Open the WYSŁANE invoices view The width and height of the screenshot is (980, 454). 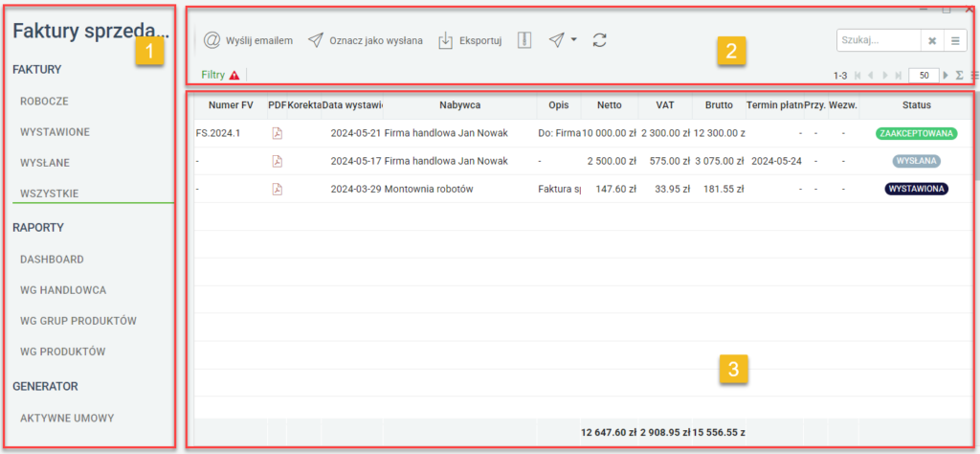pyautogui.click(x=45, y=163)
